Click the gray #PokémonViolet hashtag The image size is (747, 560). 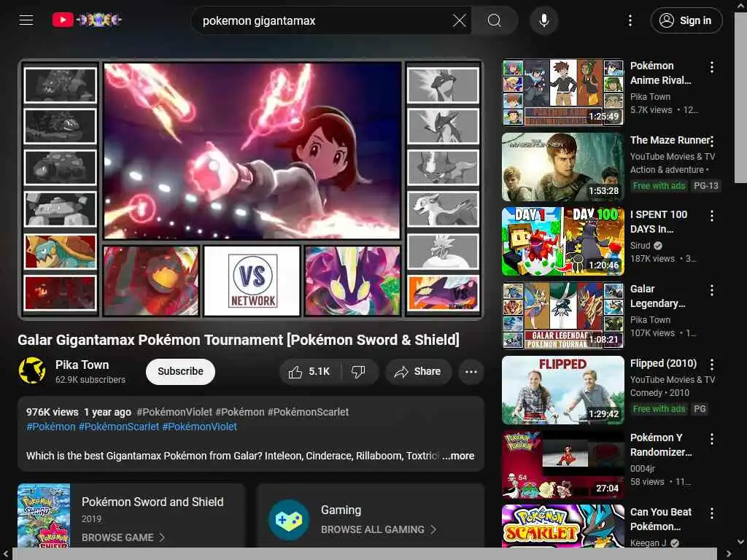click(x=174, y=412)
